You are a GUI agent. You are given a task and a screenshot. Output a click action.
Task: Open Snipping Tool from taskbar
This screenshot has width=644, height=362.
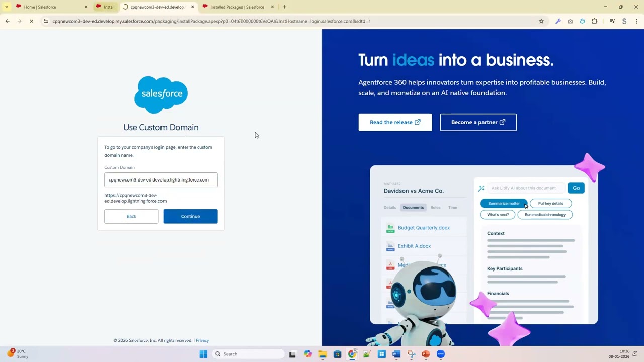411,354
